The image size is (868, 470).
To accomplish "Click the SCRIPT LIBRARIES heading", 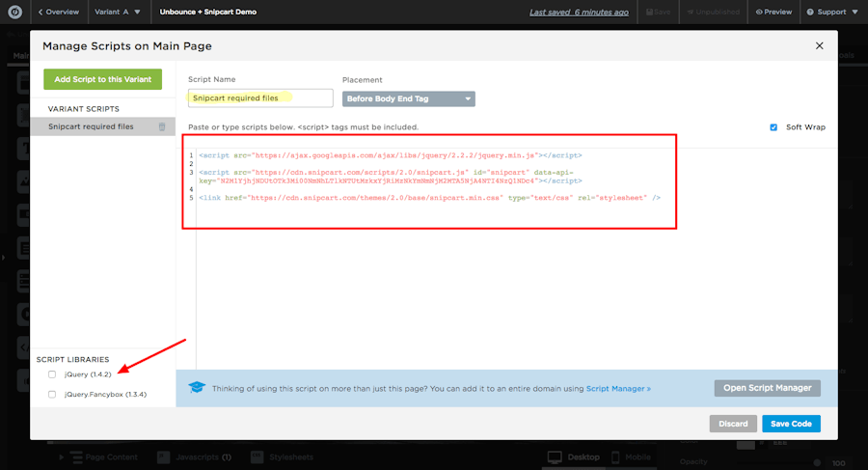I will 72,360.
